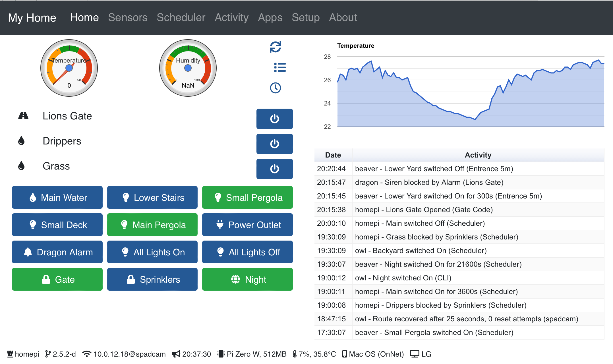
Task: Click the water drop icon beside Drippers
Action: (21, 140)
